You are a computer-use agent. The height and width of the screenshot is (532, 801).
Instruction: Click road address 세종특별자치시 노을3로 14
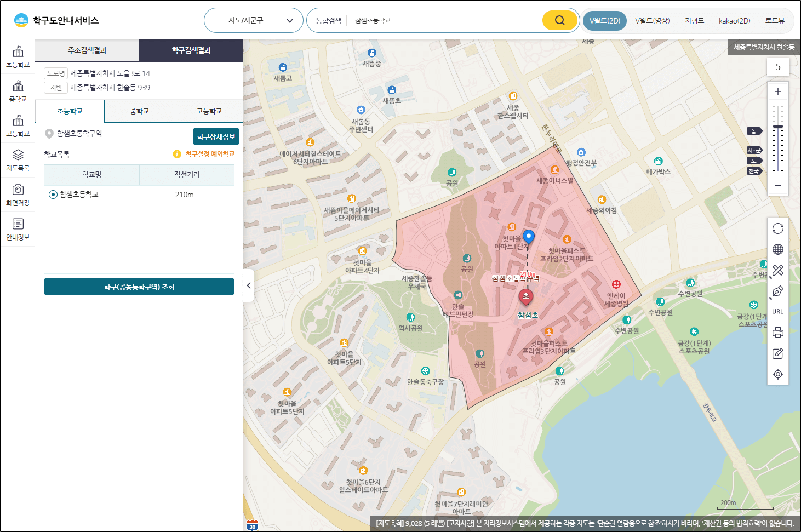[110, 73]
